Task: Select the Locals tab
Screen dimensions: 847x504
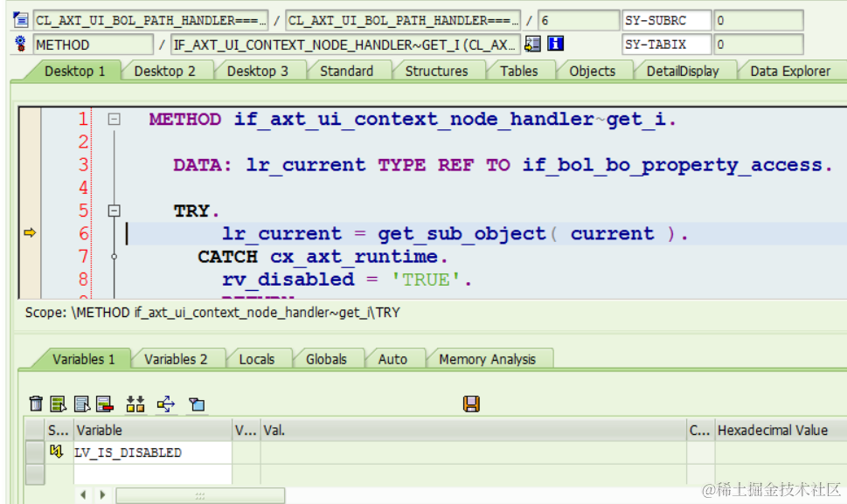Action: (x=257, y=359)
